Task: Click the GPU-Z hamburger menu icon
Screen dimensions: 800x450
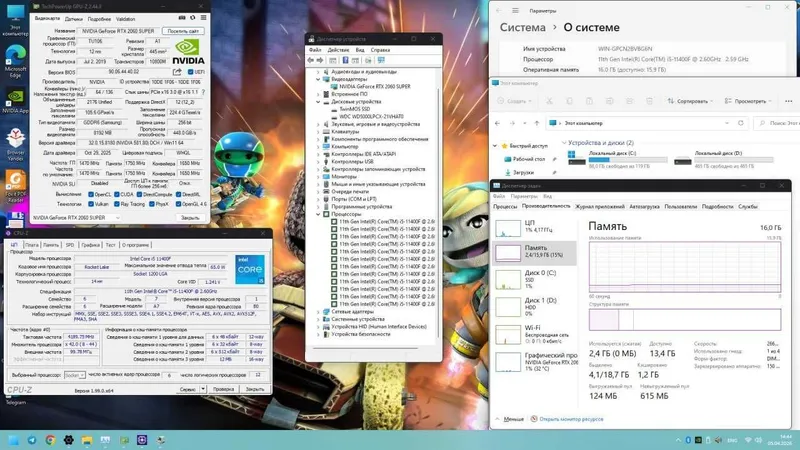Action: 204,18
